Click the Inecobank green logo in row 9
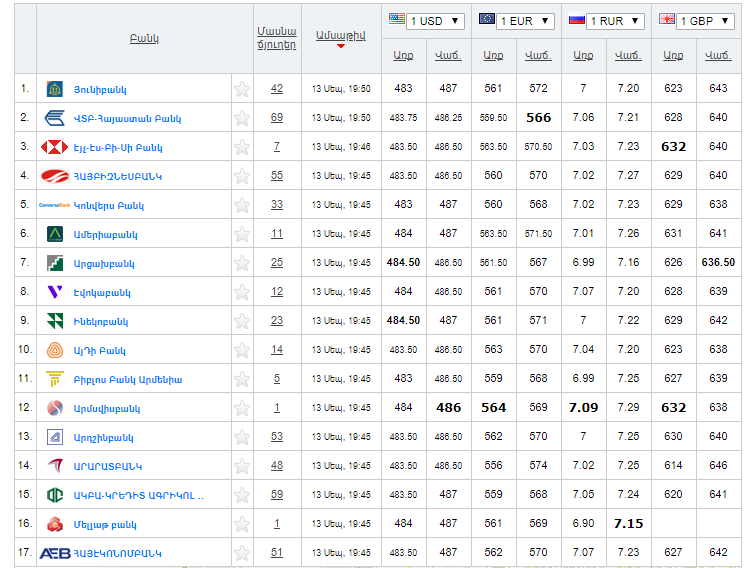 click(55, 321)
